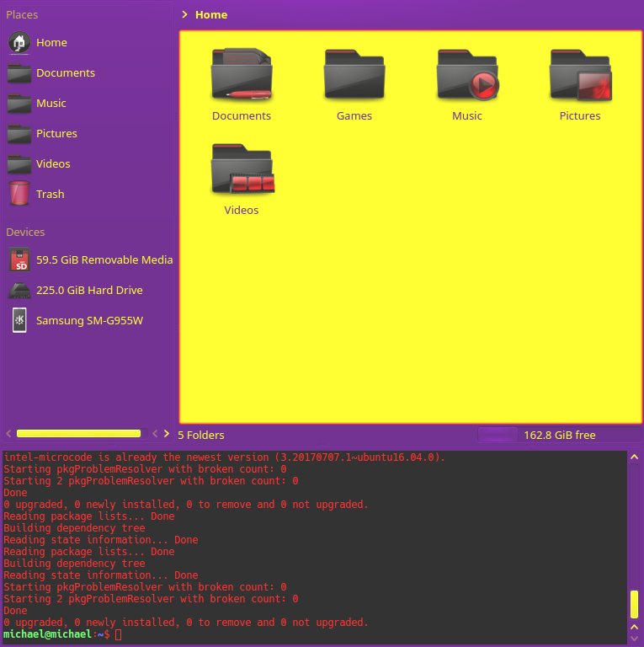This screenshot has height=647, width=644.
Task: Click Home label in Places panel
Action: [x=51, y=42]
